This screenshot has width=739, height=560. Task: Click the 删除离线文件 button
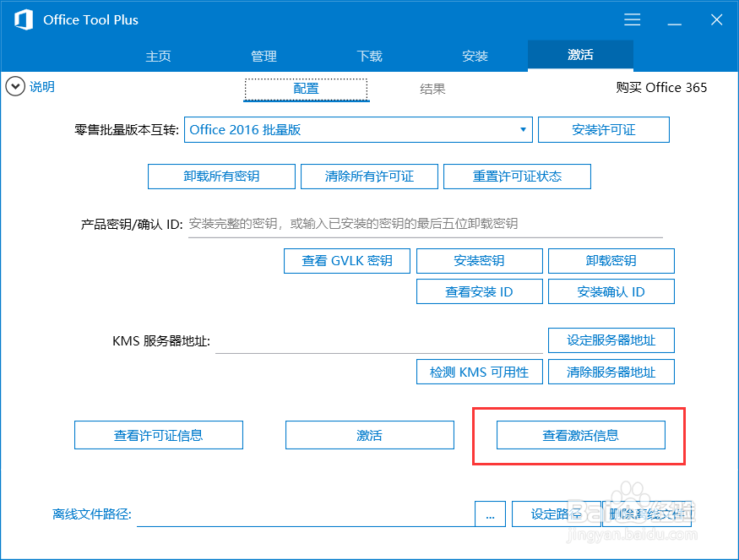click(647, 514)
